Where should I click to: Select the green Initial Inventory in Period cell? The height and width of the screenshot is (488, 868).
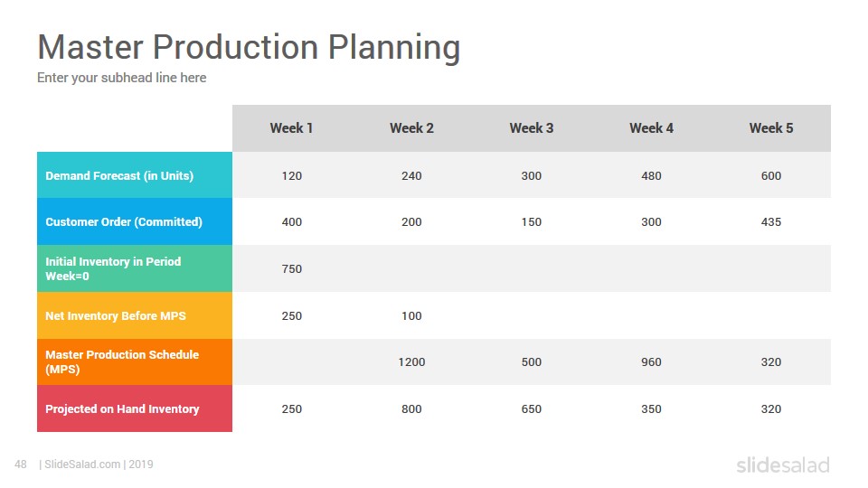coord(135,269)
